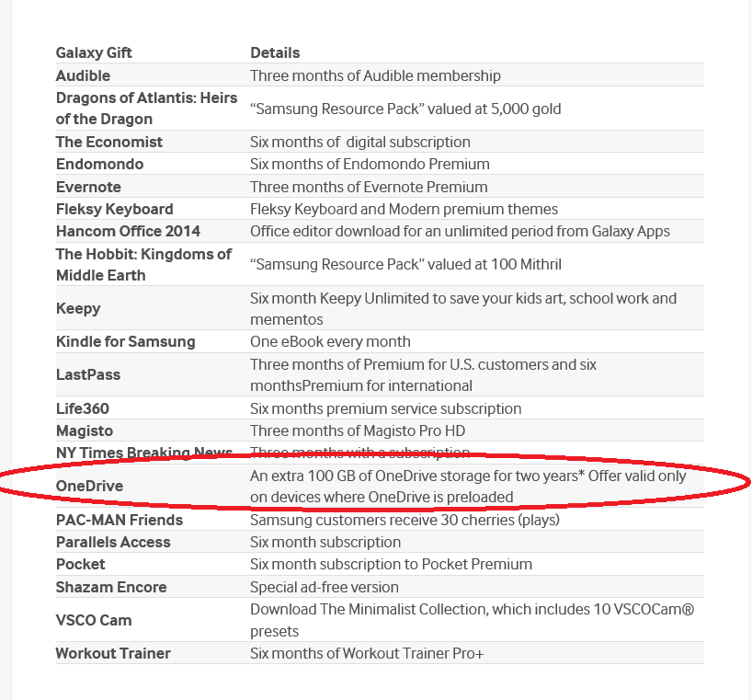This screenshot has height=700, width=752.
Task: Click Hancom Office 2014 name
Action: [128, 231]
